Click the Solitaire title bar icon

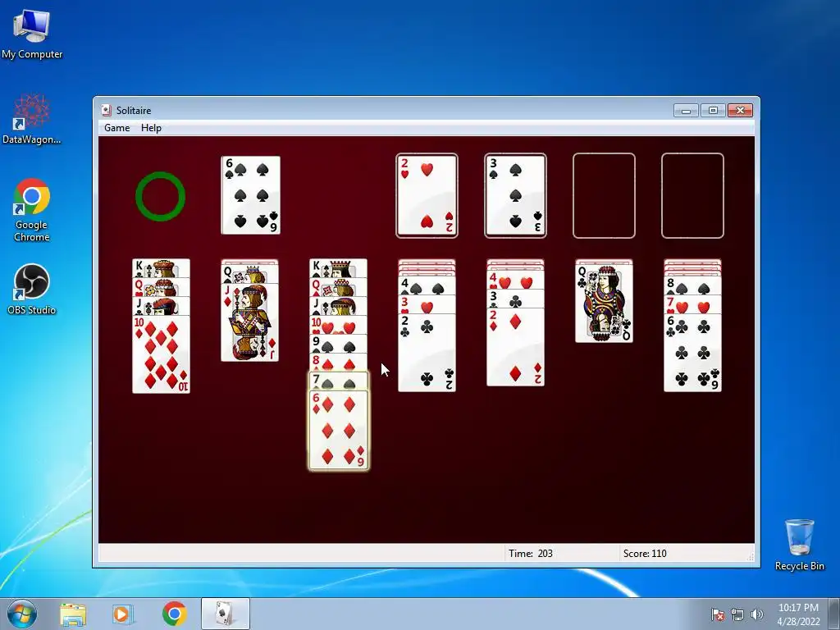pos(106,111)
